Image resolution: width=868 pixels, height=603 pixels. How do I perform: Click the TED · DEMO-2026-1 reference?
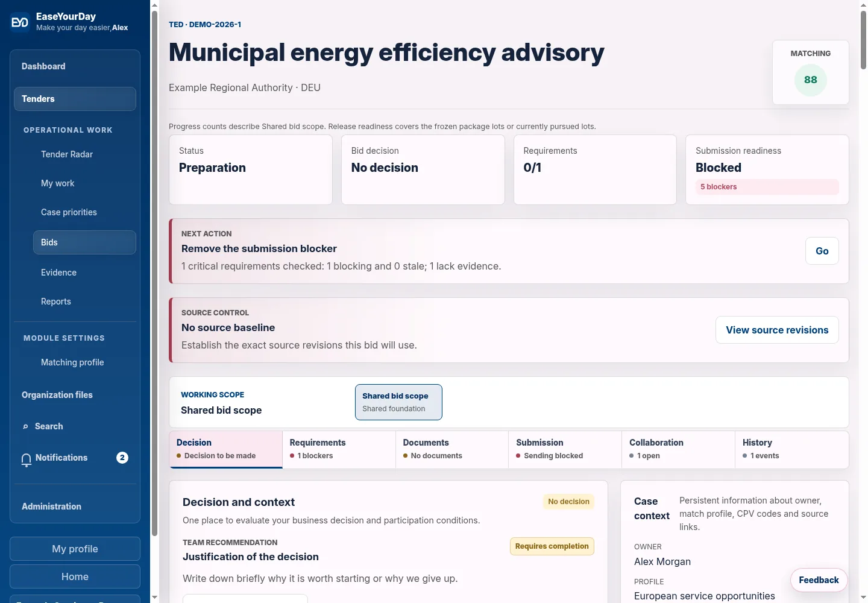point(205,25)
